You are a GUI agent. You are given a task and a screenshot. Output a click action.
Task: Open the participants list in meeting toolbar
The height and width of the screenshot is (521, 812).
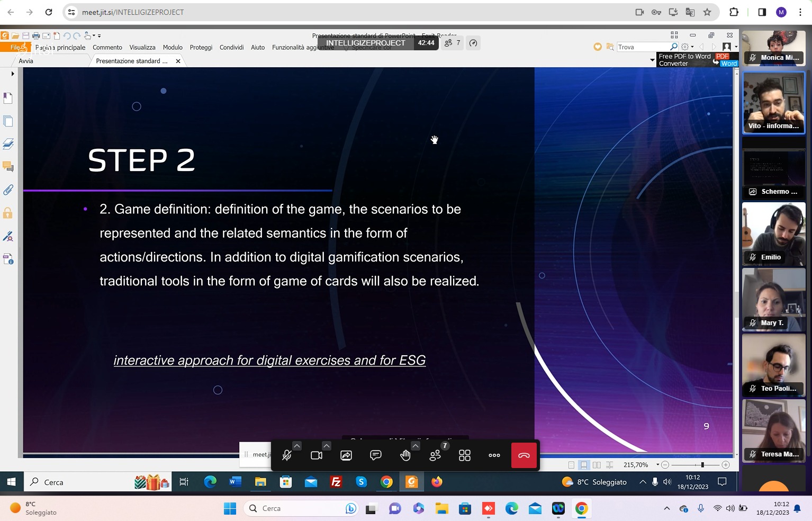tap(435, 455)
